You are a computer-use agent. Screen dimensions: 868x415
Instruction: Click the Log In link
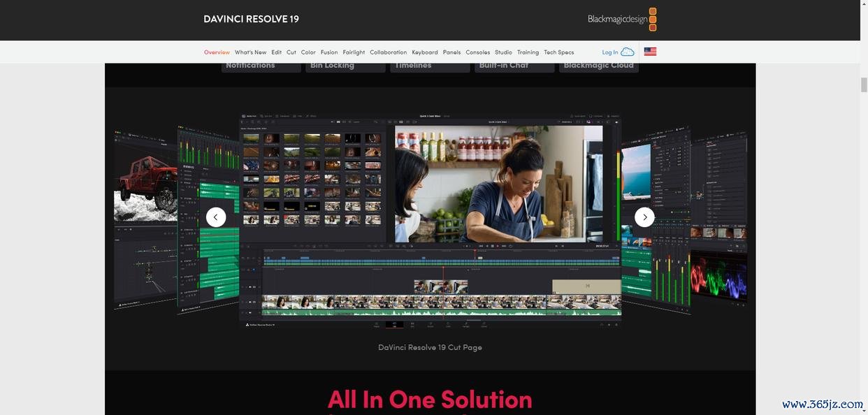click(609, 52)
